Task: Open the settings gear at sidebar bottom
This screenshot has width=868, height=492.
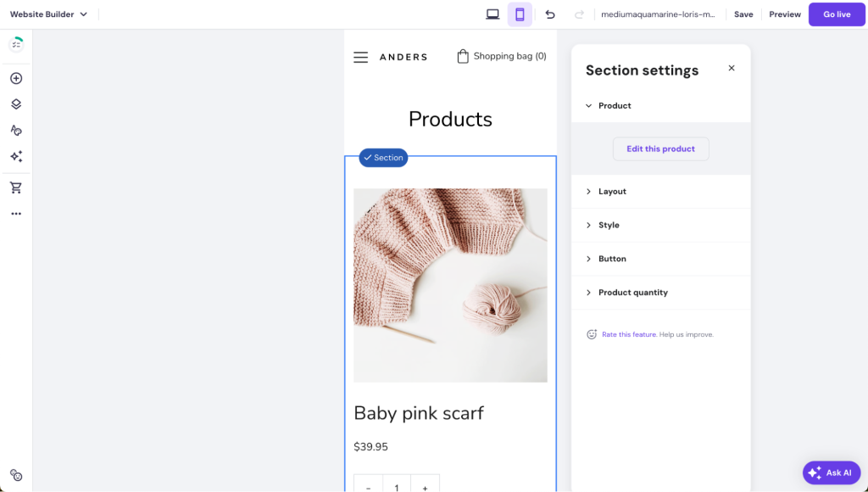Action: click(x=15, y=475)
